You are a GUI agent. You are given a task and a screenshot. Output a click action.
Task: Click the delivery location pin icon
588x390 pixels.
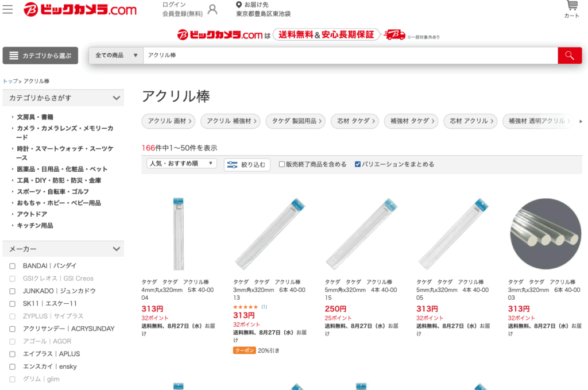click(239, 5)
